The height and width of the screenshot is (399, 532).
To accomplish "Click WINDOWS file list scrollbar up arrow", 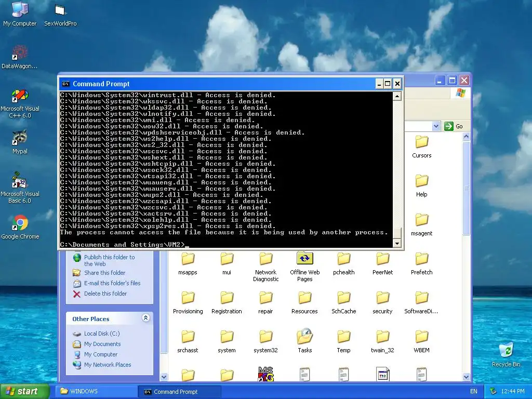I will (466, 137).
